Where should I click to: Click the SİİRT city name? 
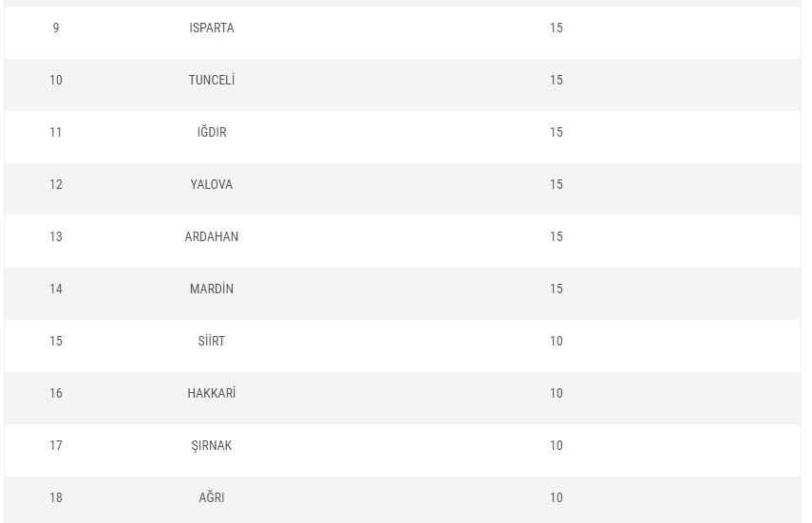[x=211, y=342]
